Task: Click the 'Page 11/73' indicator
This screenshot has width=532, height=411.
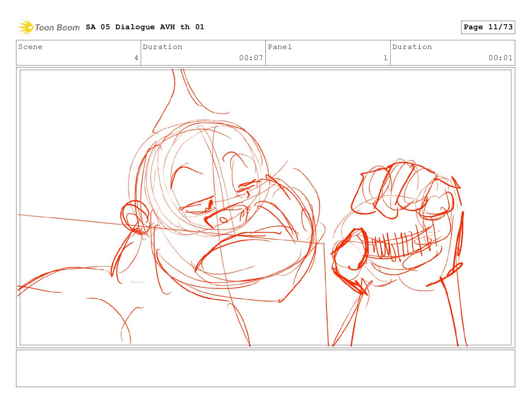Action: 488,27
